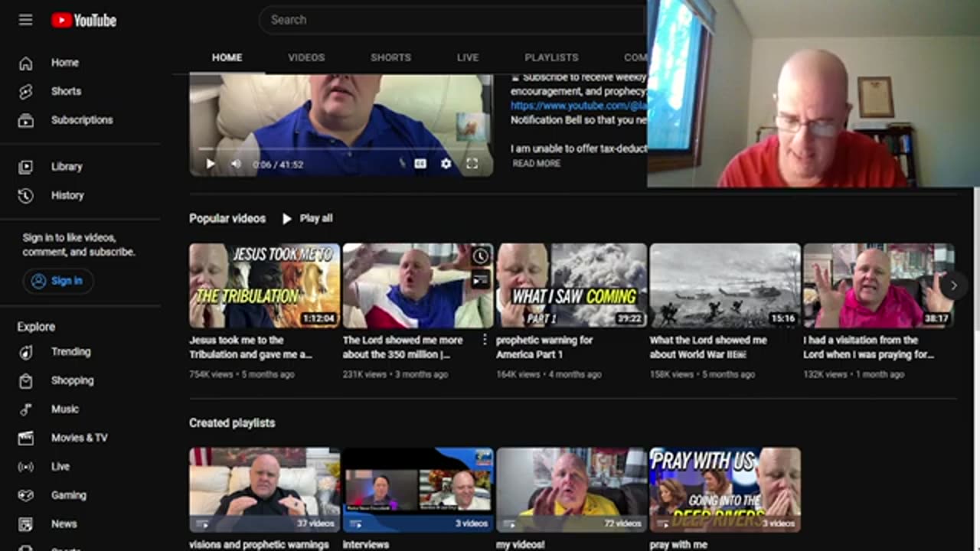Open What I Saw Coming Part 1 thumbnail

click(571, 285)
